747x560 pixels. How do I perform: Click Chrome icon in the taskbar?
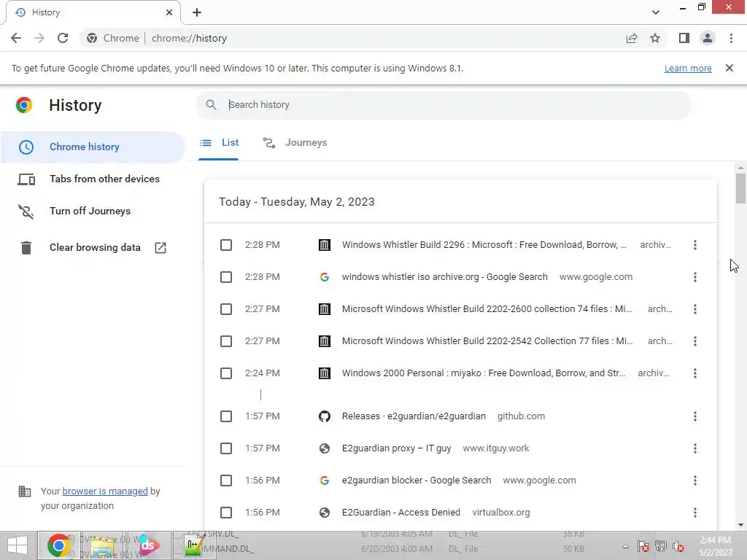point(59,545)
